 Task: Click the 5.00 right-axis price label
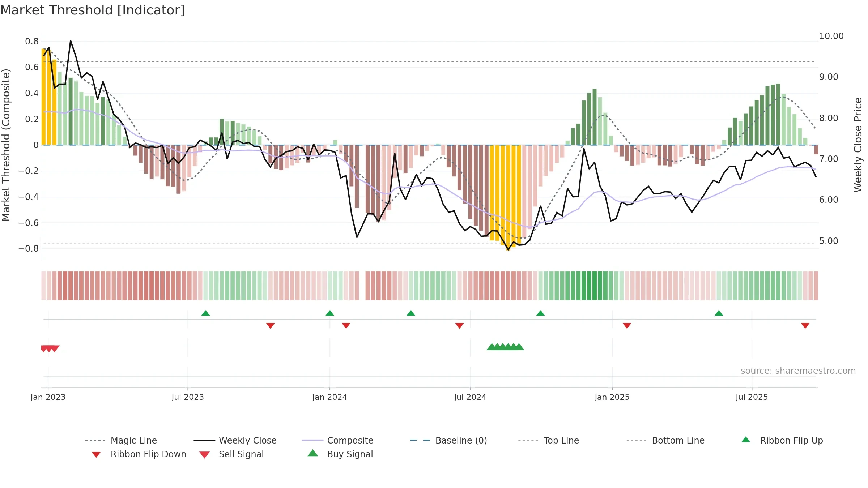click(829, 241)
